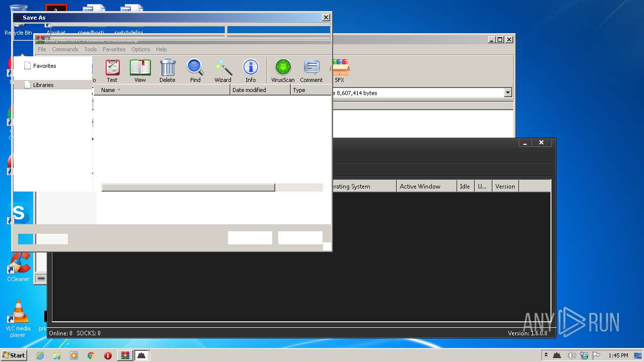Click the network tray icon
This screenshot has width=644, height=362.
coord(584,355)
